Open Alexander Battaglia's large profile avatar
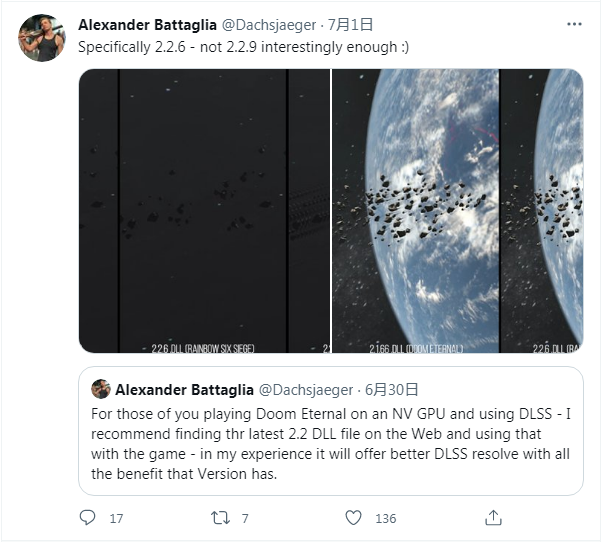This screenshot has height=542, width=602. [42, 38]
